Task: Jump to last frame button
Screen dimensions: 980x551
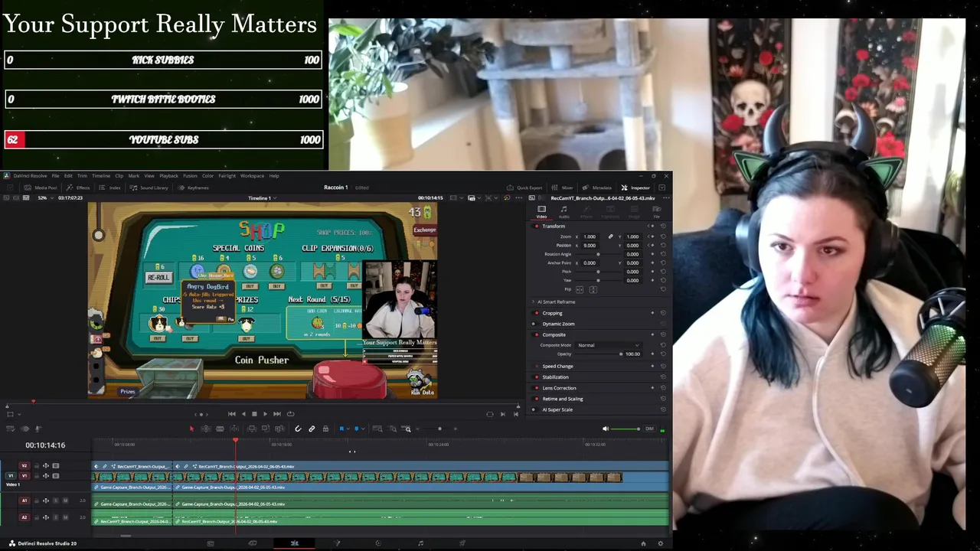Action: pyautogui.click(x=277, y=414)
